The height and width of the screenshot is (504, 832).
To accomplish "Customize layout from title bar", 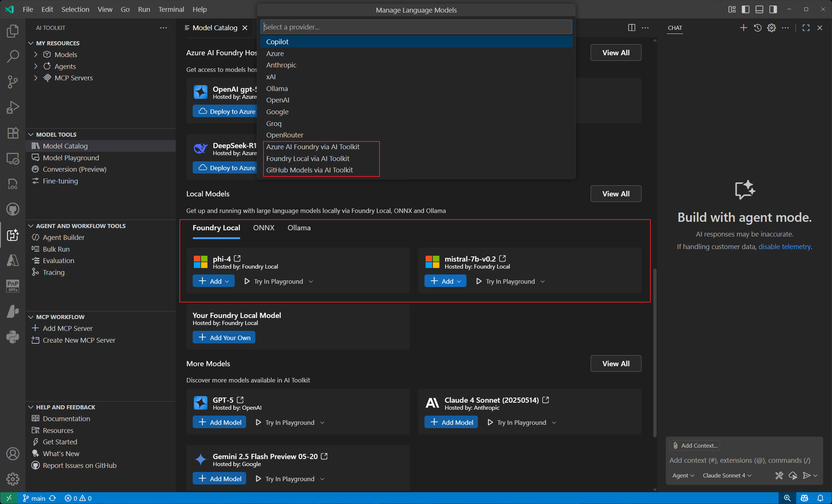I will click(x=732, y=9).
